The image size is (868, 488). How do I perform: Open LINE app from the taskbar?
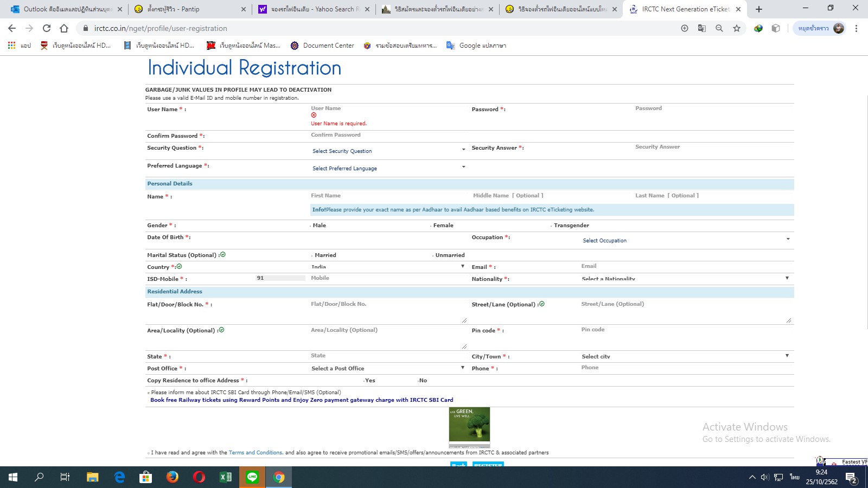click(252, 477)
